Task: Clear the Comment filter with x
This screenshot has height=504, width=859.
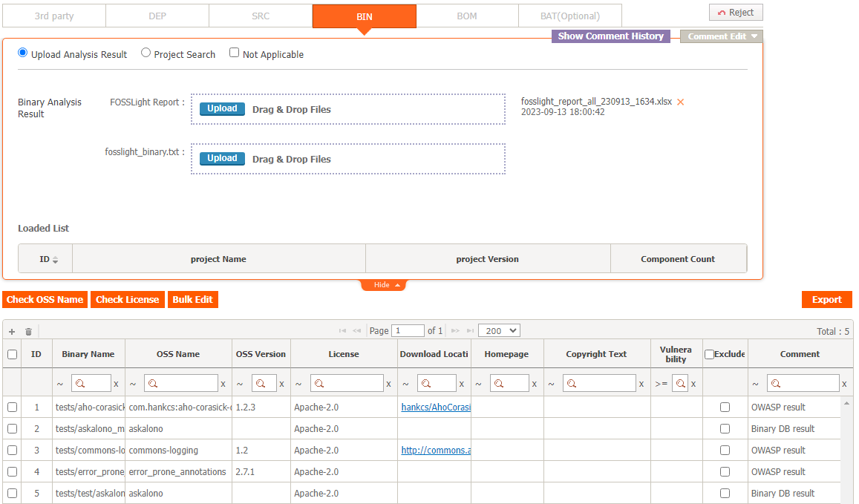Action: click(x=844, y=384)
